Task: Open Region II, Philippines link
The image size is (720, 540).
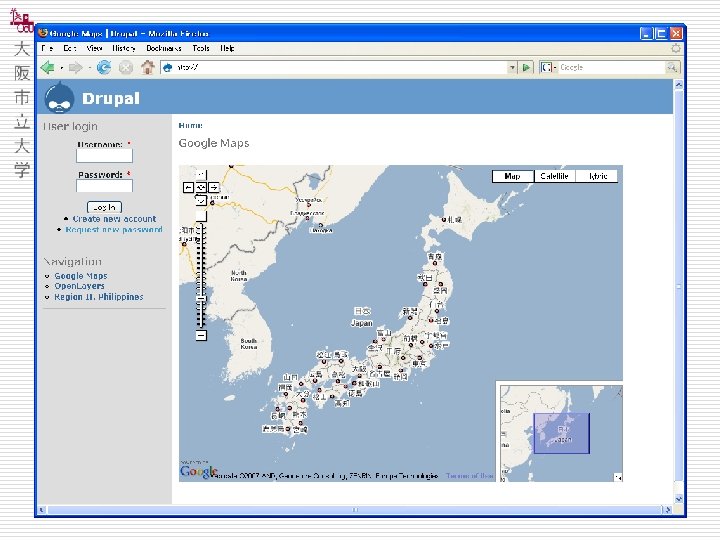Action: point(99,297)
